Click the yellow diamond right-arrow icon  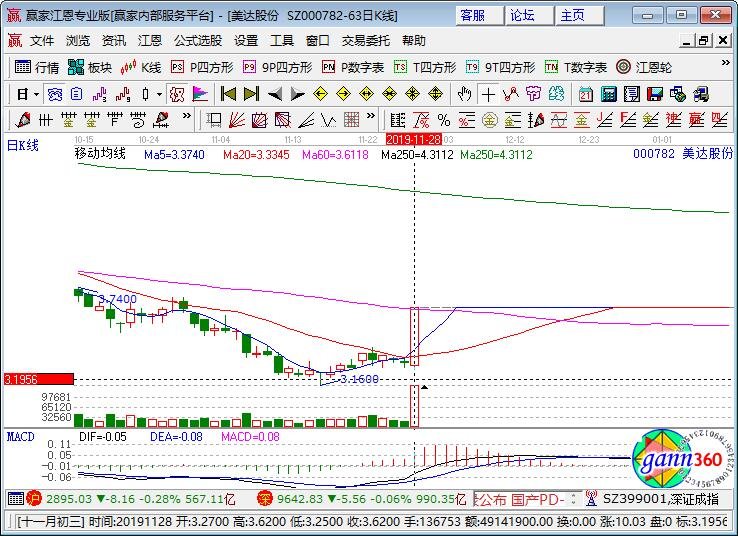(344, 94)
